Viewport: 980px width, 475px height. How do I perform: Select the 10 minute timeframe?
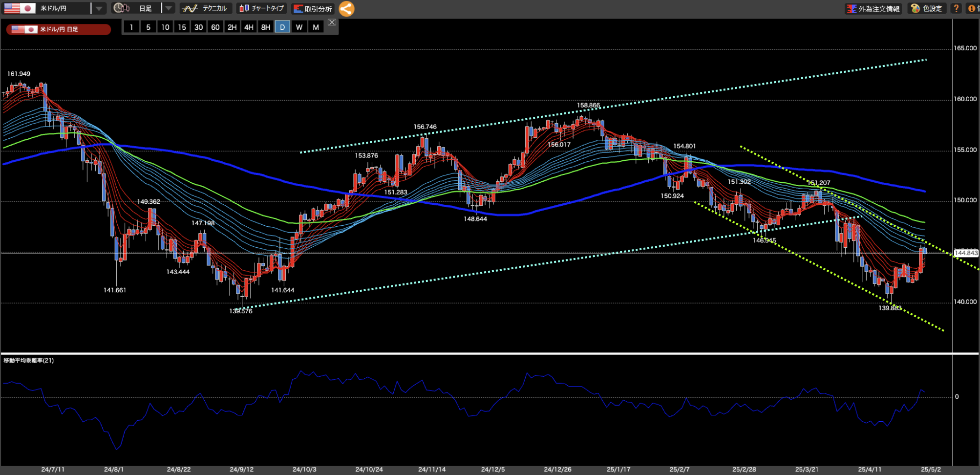[x=165, y=27]
